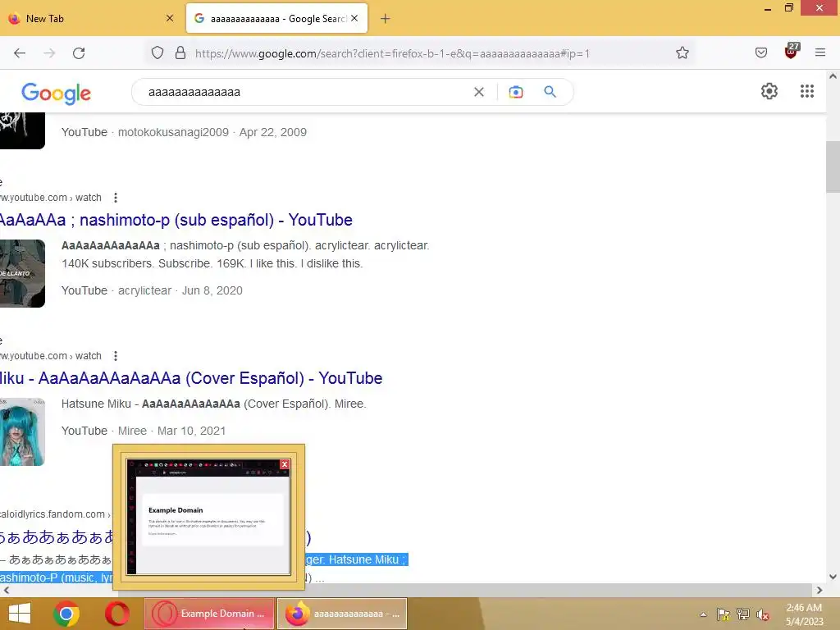Close the Google Search tab
The height and width of the screenshot is (630, 840).
[x=354, y=18]
